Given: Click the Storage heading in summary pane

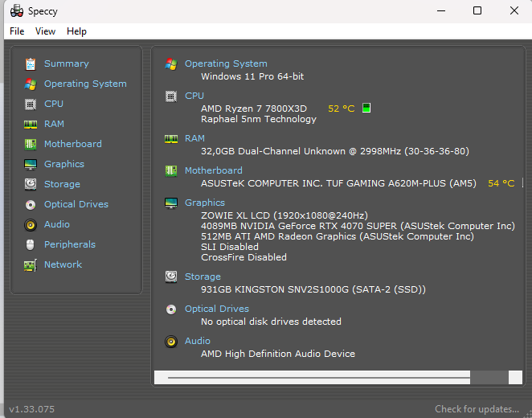Looking at the screenshot, I should click(203, 277).
